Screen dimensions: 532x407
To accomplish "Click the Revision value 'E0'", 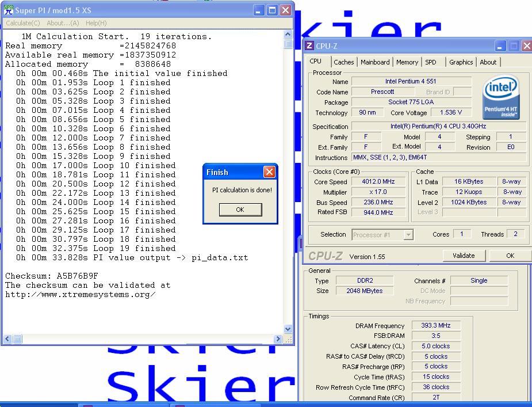I will (x=511, y=147).
